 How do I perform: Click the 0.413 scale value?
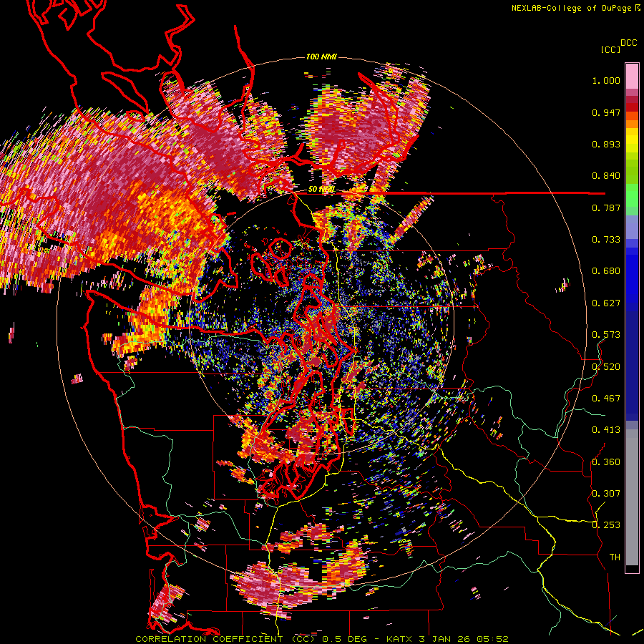click(606, 430)
